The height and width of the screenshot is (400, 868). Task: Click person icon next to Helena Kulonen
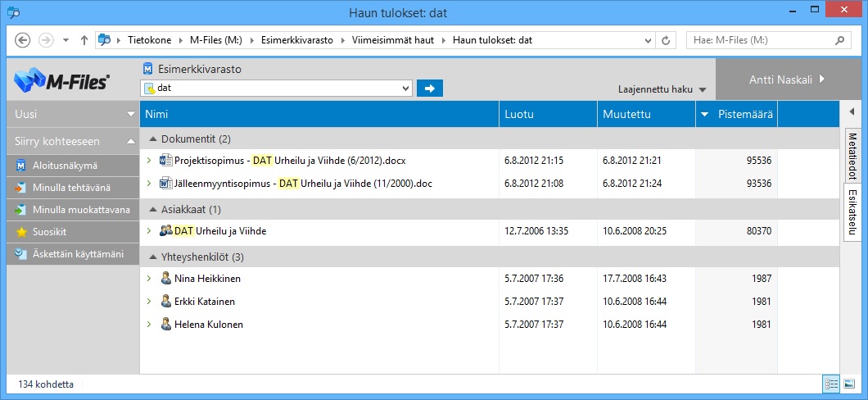[x=165, y=324]
